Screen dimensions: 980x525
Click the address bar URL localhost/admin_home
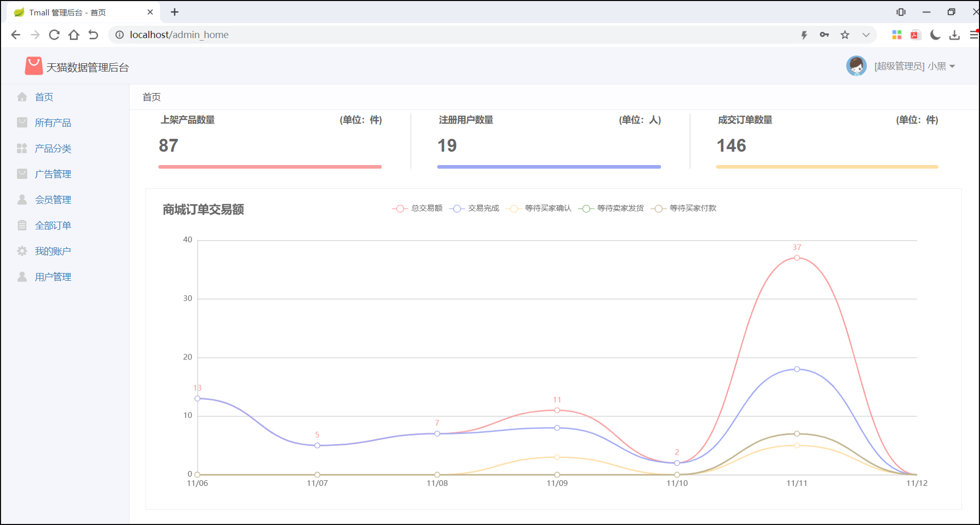(x=179, y=34)
